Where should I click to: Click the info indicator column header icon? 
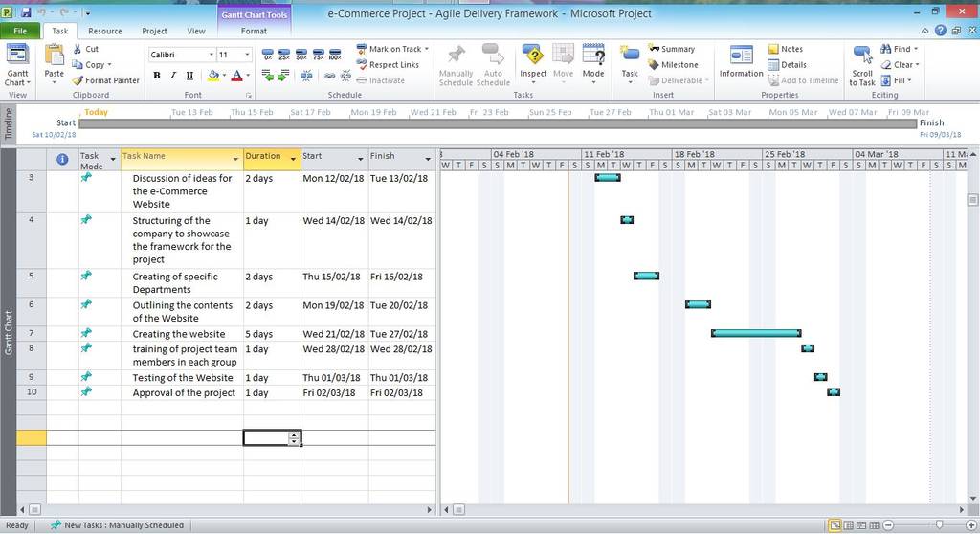click(x=62, y=160)
